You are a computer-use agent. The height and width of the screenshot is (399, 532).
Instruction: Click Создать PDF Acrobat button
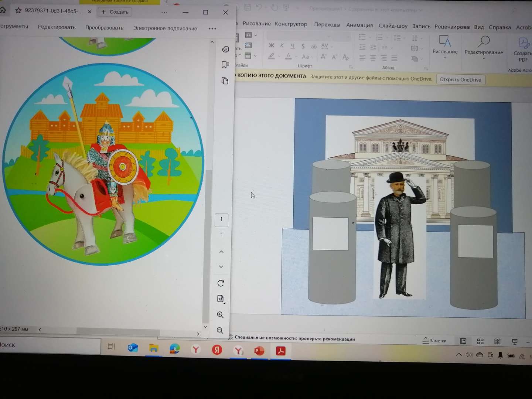point(523,52)
